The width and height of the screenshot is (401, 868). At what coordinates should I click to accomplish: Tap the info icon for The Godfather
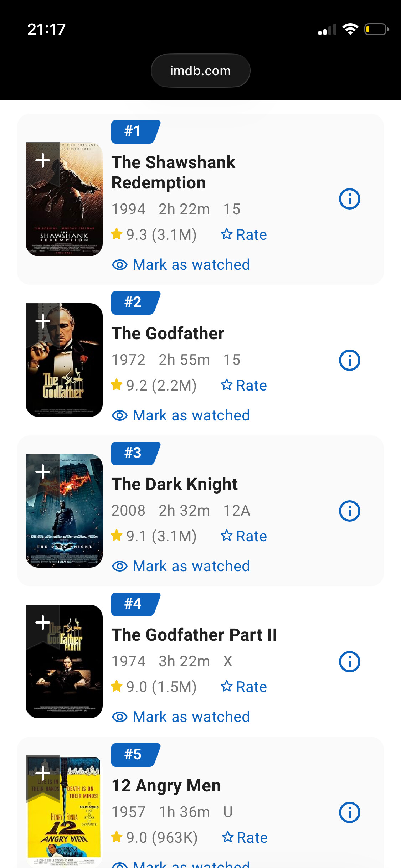pos(349,360)
